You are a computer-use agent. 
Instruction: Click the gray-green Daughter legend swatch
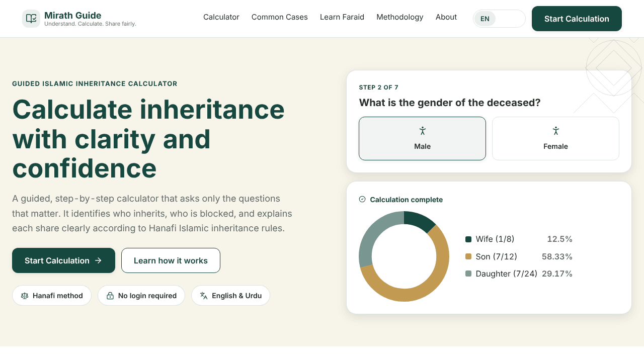click(x=468, y=274)
